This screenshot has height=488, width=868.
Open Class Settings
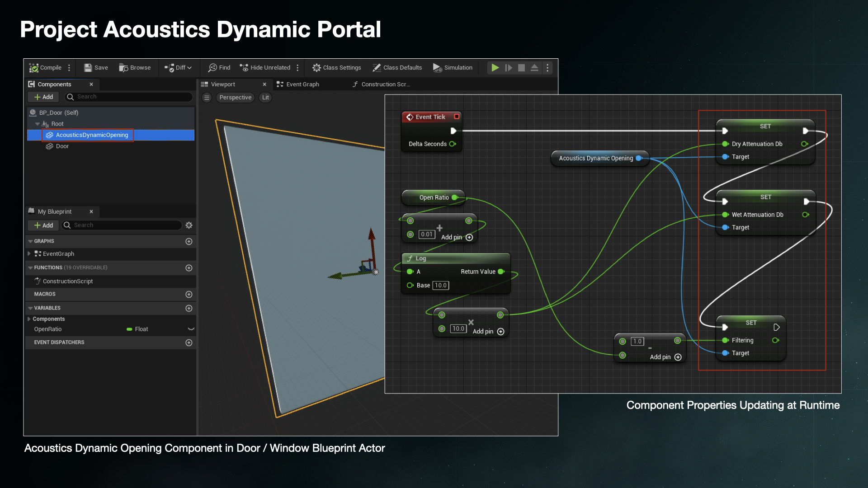point(337,68)
